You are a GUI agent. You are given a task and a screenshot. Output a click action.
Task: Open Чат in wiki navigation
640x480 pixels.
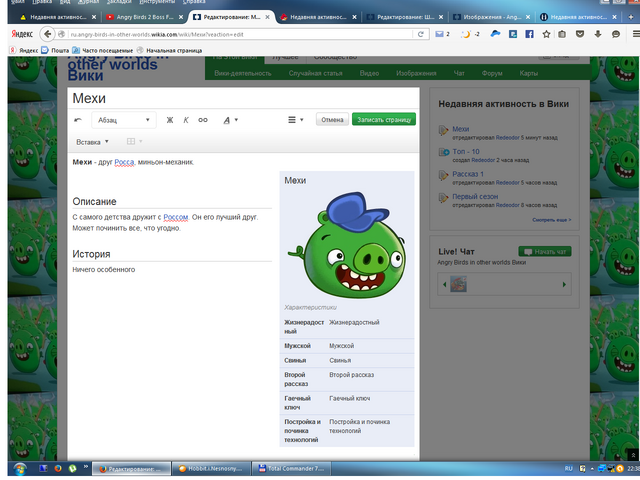tap(459, 73)
